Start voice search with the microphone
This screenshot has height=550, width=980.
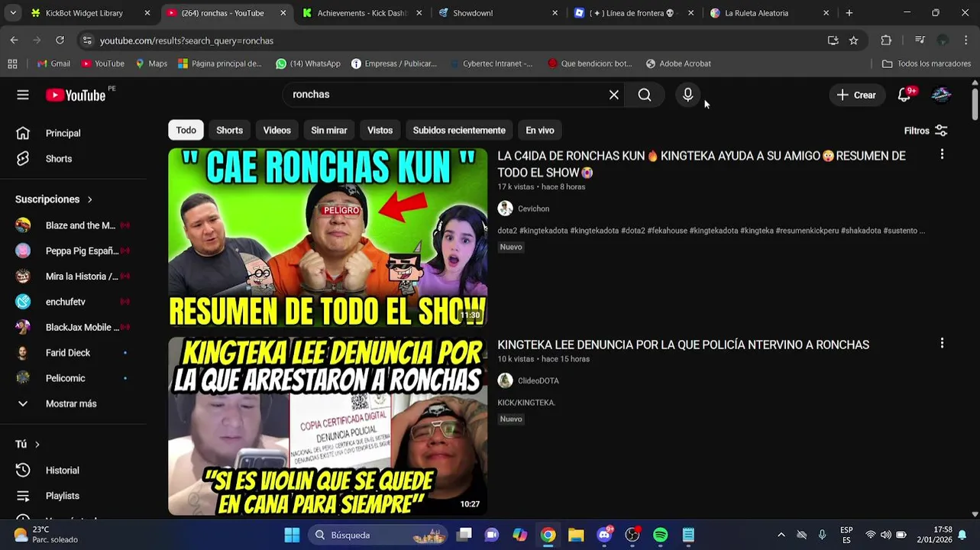click(687, 95)
